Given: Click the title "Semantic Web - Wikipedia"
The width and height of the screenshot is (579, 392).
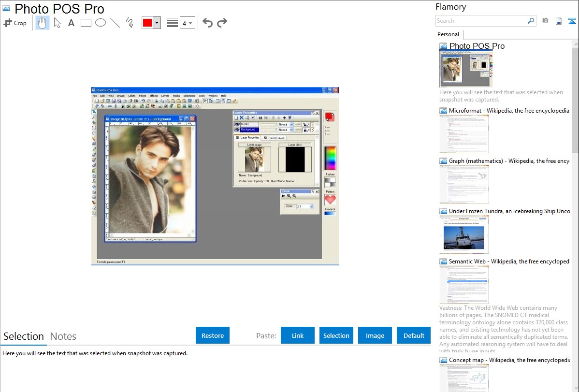Looking at the screenshot, I should (x=509, y=261).
